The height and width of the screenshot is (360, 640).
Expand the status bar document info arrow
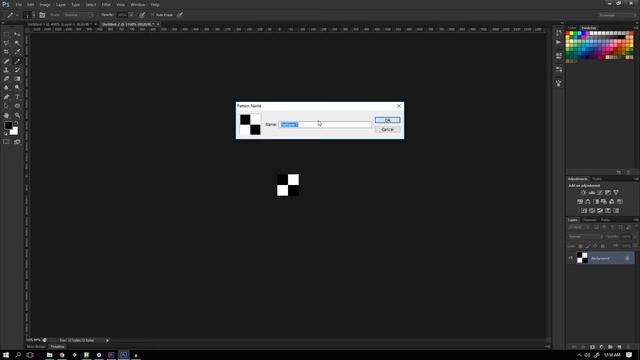[x=107, y=340]
